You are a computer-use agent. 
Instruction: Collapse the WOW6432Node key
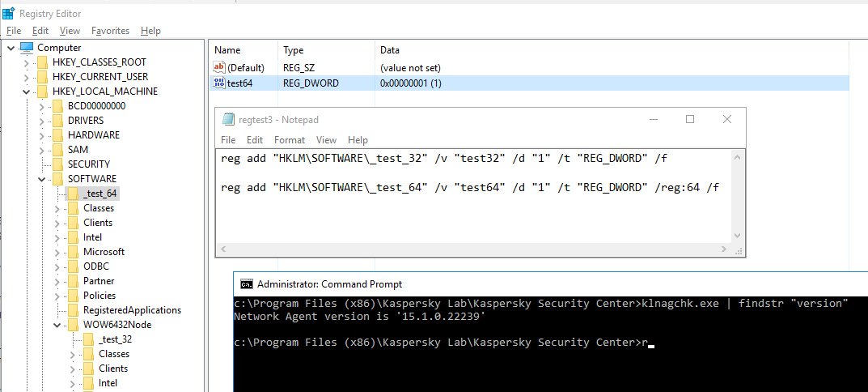pos(57,325)
